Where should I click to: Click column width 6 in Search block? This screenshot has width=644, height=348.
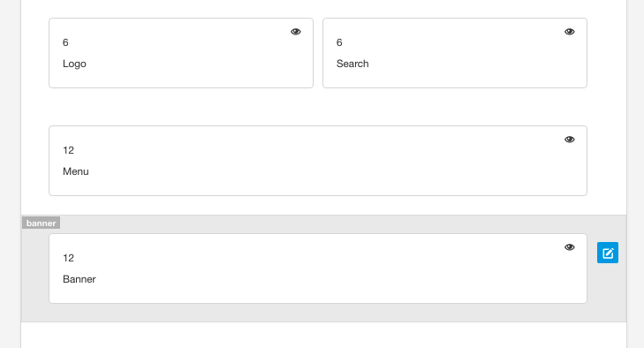pos(339,42)
